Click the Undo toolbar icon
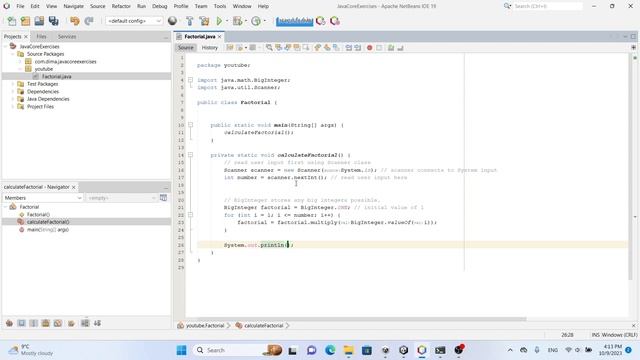Image resolution: width=640 pixels, height=360 pixels. click(75, 21)
